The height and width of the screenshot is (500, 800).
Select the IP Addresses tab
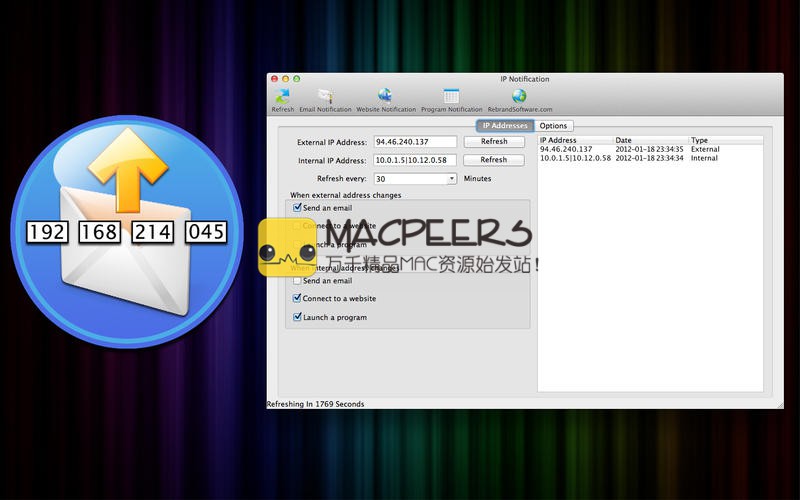505,126
